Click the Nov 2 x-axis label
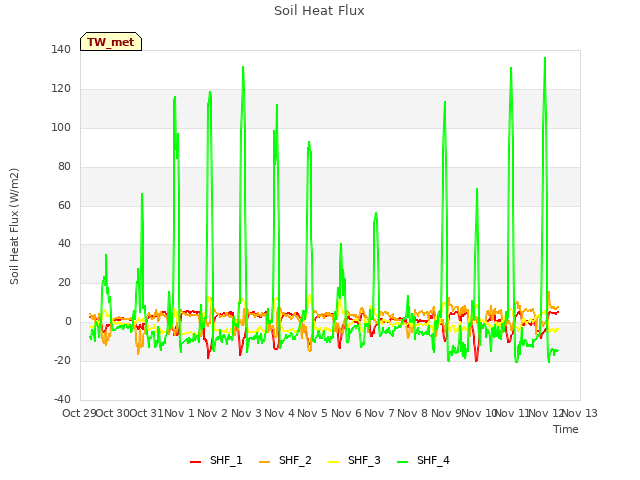The image size is (640, 480). click(x=212, y=413)
